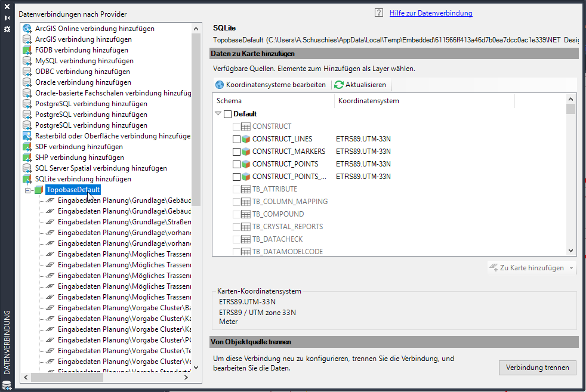Viewport: 586px width, 392px height.
Task: Click provider list scroll-down arrow
Action: pyautogui.click(x=196, y=368)
